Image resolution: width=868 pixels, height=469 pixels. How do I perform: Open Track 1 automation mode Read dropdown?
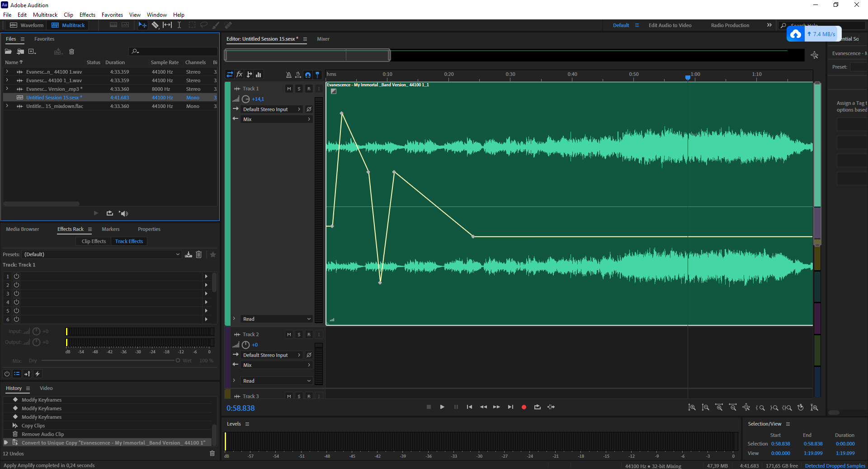point(276,319)
